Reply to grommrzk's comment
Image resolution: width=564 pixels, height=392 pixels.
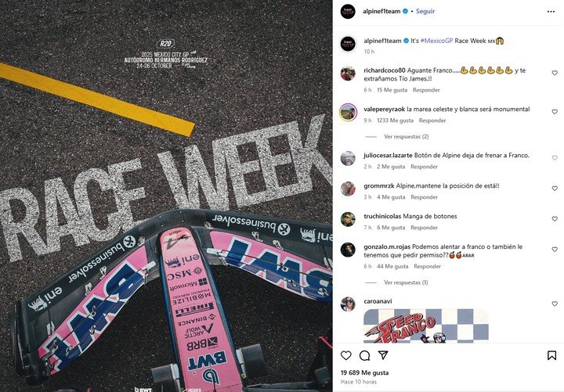tap(424, 197)
